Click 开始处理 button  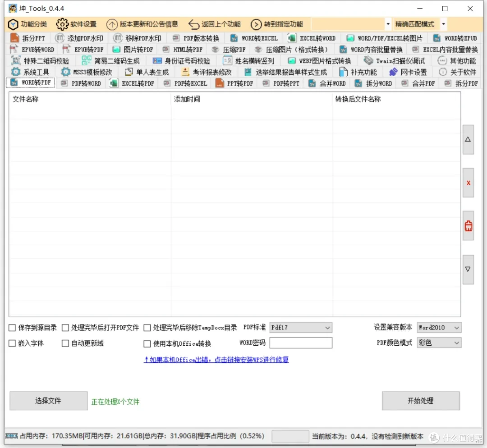pos(421,401)
